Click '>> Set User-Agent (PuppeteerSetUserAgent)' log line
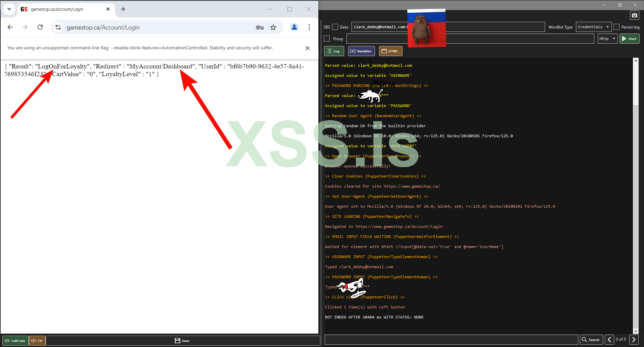The height and width of the screenshot is (347, 644). (x=376, y=196)
